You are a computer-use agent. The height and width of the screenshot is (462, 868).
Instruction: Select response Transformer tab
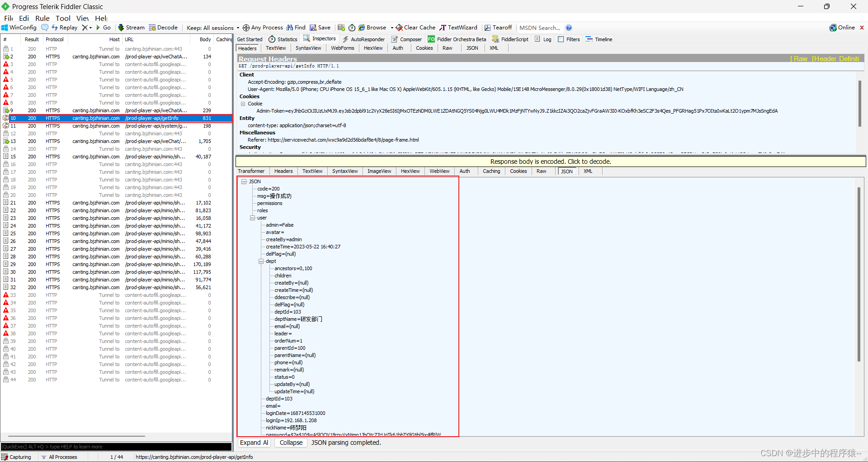251,171
